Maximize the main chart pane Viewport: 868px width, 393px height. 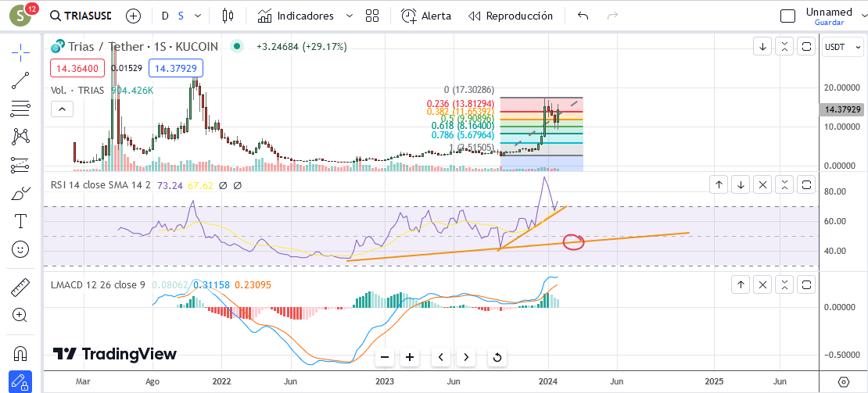coord(806,47)
